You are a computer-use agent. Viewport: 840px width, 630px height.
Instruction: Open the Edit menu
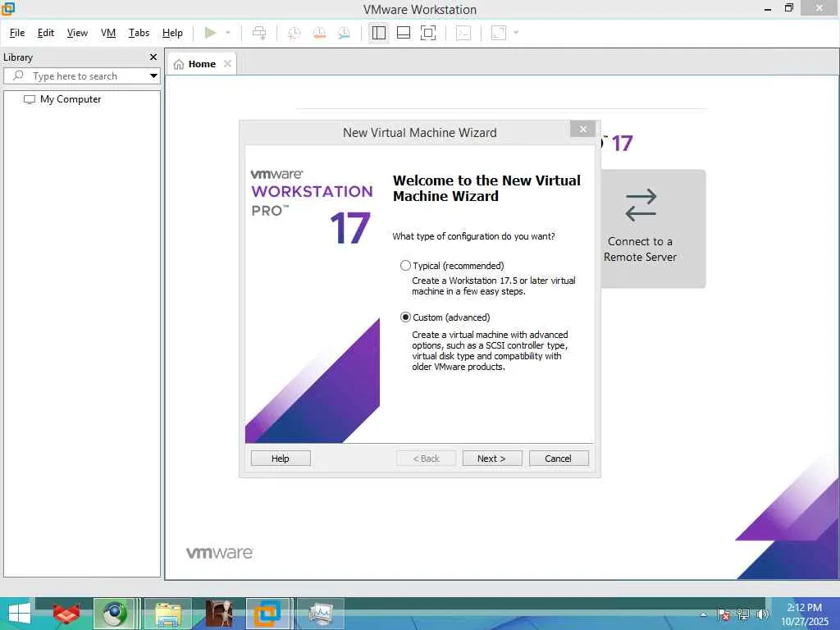click(x=46, y=33)
